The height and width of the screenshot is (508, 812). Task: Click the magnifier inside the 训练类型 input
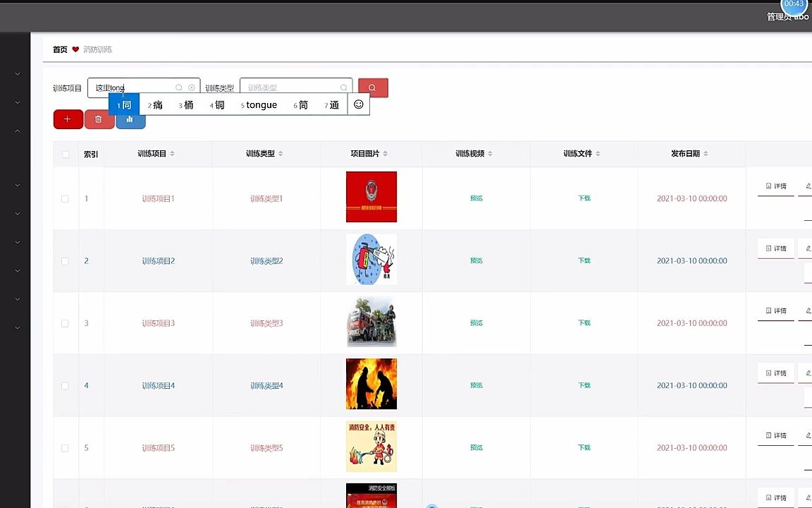pos(343,87)
